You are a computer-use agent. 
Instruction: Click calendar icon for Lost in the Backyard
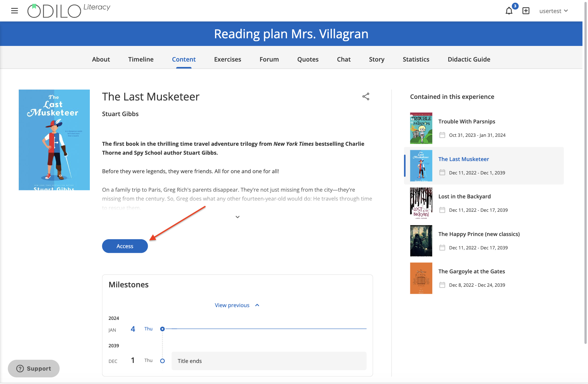[x=442, y=210]
